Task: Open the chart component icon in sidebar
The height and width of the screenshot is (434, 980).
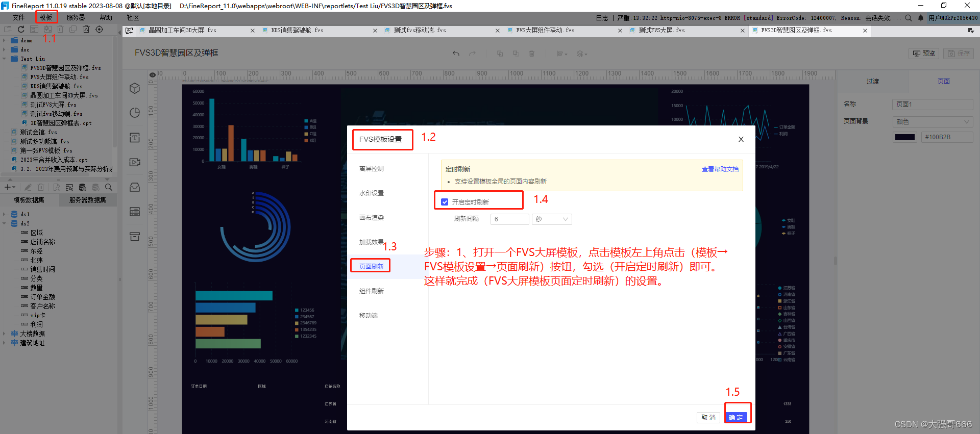Action: click(135, 113)
